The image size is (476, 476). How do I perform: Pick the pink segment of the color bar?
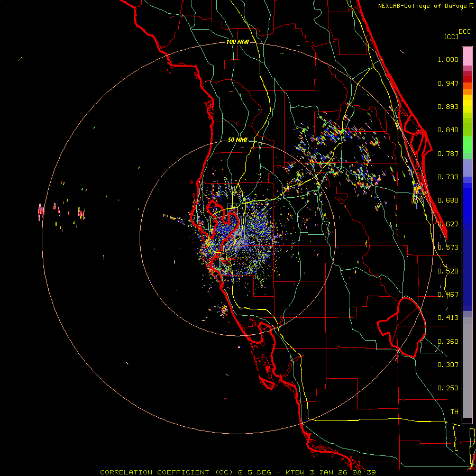(467, 57)
